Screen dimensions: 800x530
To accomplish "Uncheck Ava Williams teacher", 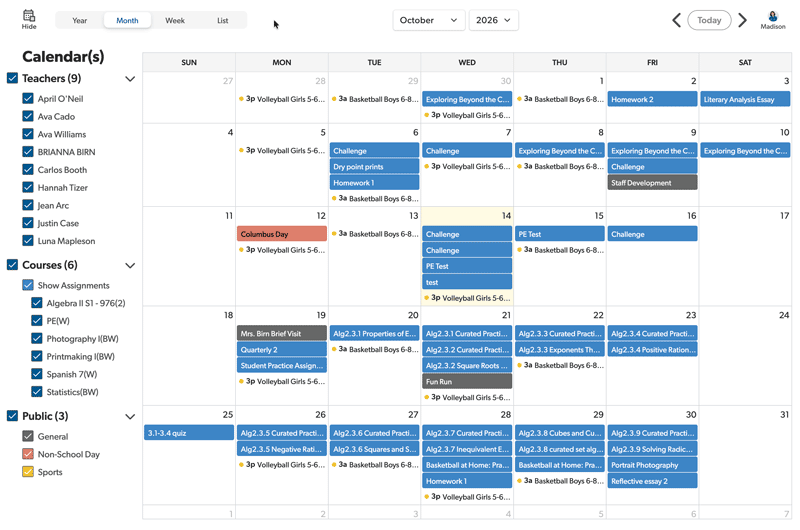I will point(28,134).
